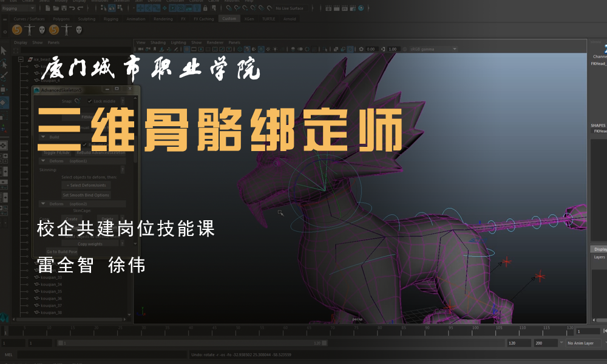Click the viewport gamma icon

pyautogui.click(x=383, y=49)
